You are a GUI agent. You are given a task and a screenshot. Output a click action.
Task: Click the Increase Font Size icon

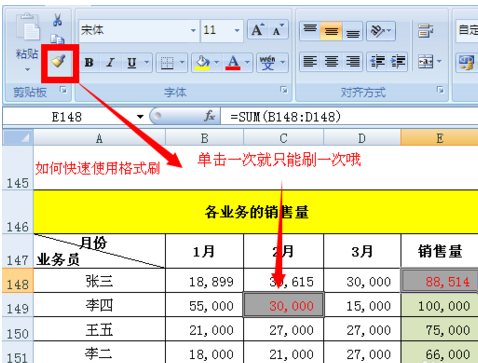tap(258, 30)
